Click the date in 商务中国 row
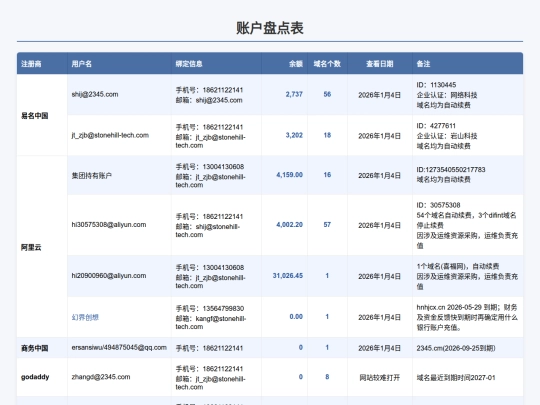The image size is (540, 405). (380, 348)
